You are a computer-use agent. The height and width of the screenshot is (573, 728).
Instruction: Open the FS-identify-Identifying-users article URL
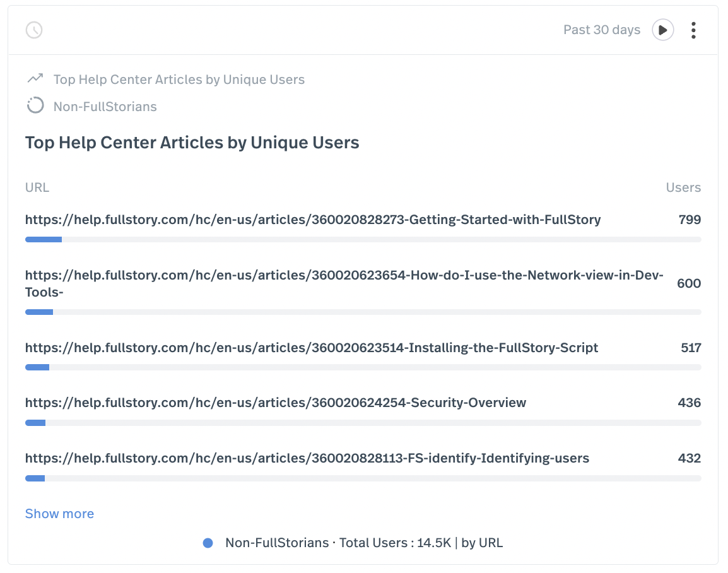click(307, 458)
